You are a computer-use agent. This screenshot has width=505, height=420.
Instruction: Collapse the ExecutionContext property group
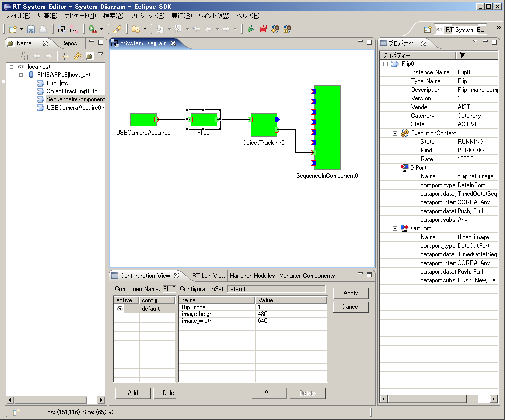395,133
